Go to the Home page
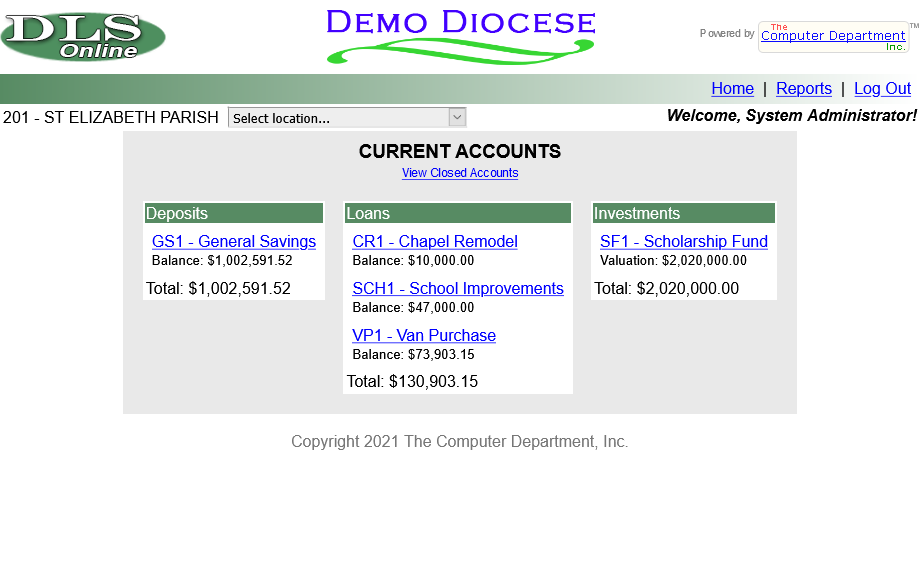 coord(732,89)
